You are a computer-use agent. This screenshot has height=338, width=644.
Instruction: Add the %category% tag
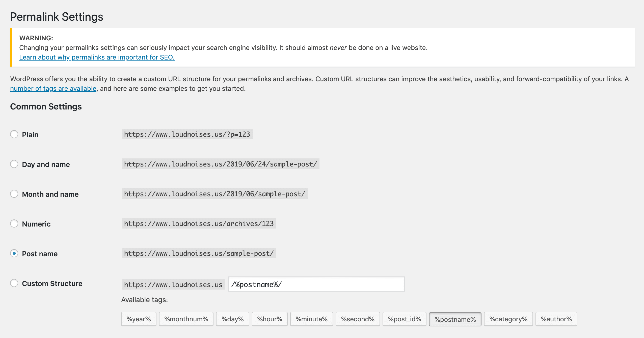(x=508, y=319)
